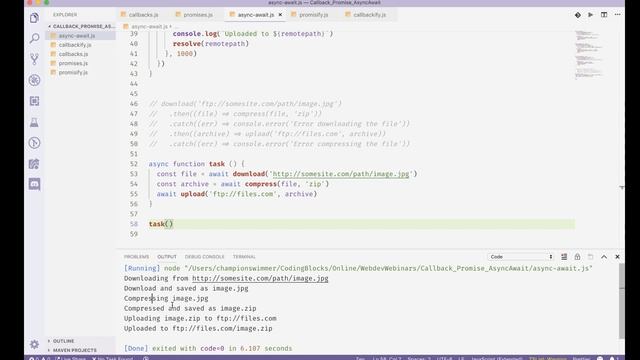Open the Manage gear settings menu
This screenshot has width=640, height=360.
click(x=34, y=344)
